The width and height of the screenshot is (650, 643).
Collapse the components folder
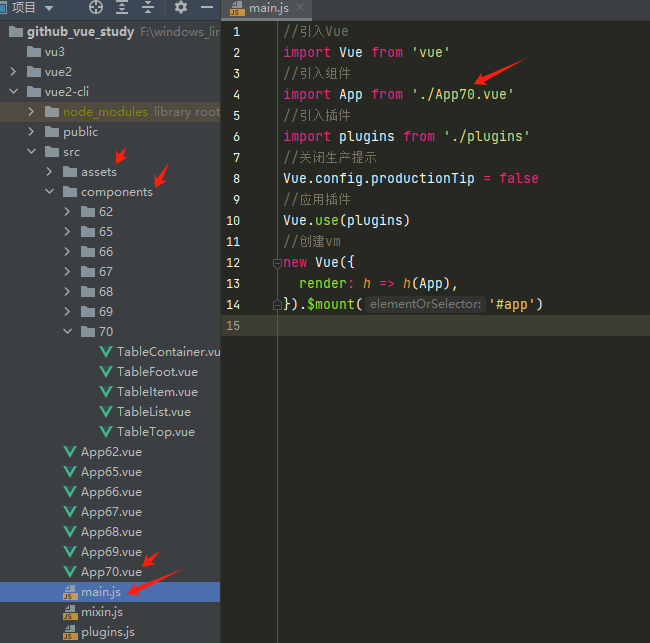tap(49, 191)
